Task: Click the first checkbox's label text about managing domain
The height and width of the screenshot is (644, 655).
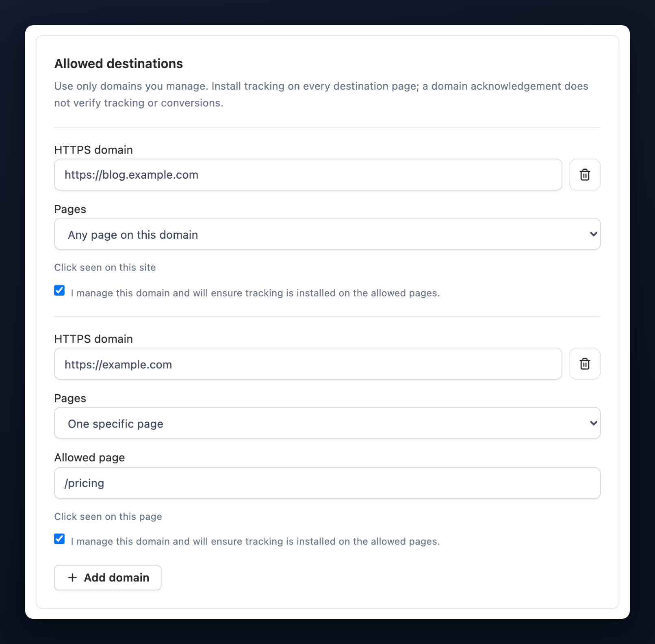Action: tap(255, 293)
